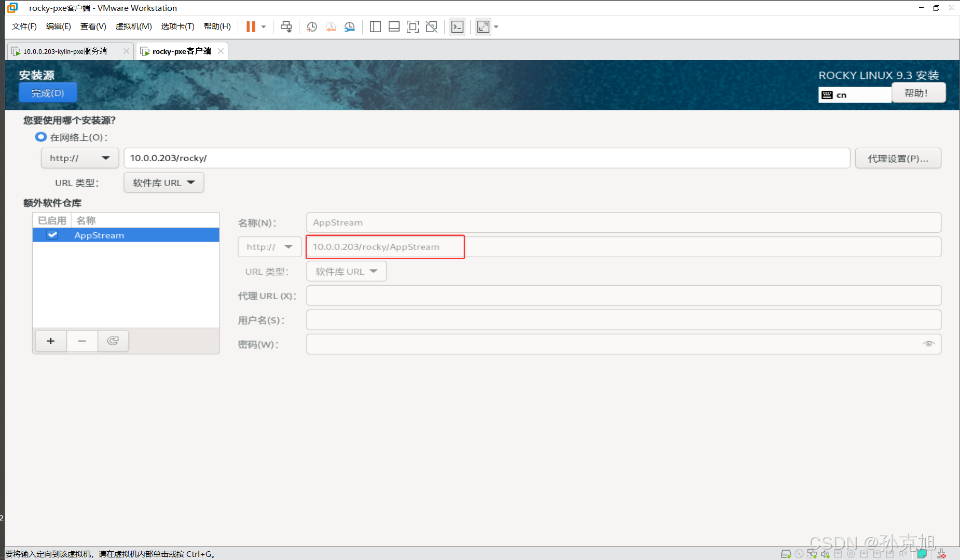Enter full screen mode icon
This screenshot has width=960, height=560.
coord(413,26)
